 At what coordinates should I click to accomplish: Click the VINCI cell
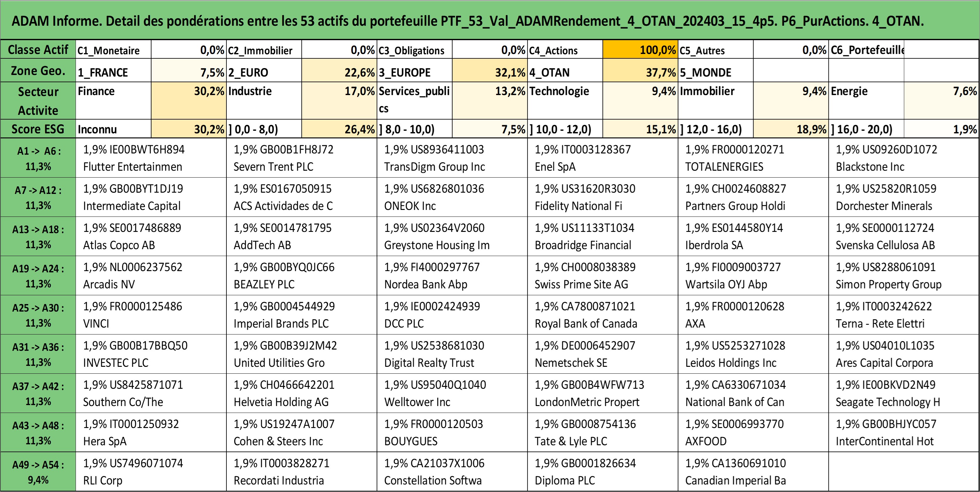151,315
